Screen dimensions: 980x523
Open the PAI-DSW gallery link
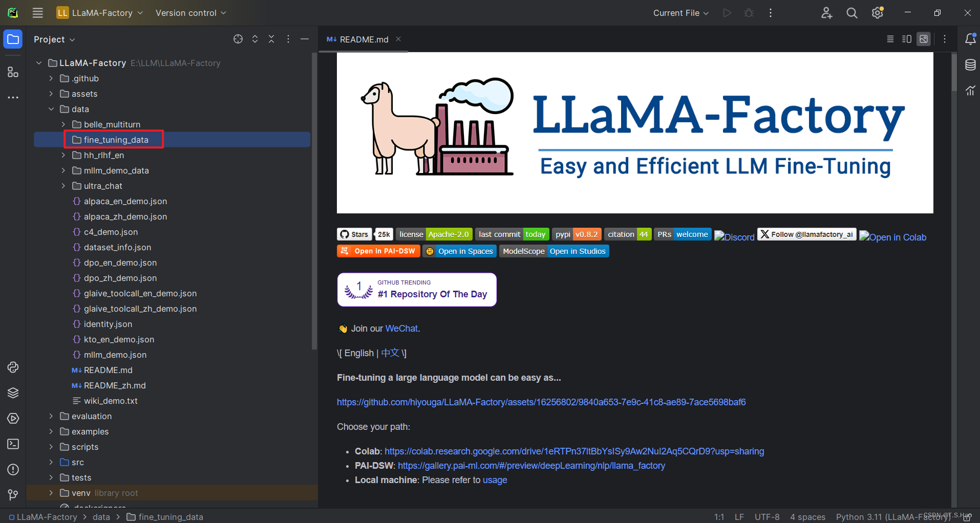[x=531, y=466]
